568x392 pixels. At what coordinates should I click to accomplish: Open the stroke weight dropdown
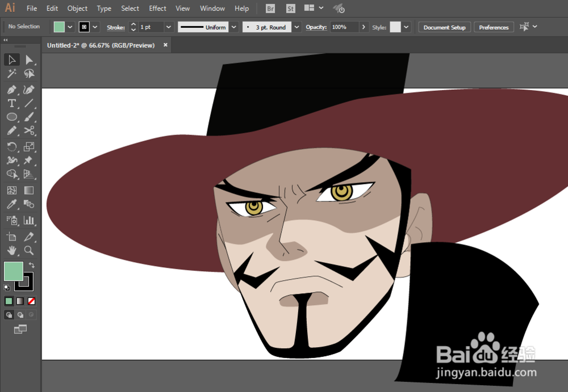[169, 27]
